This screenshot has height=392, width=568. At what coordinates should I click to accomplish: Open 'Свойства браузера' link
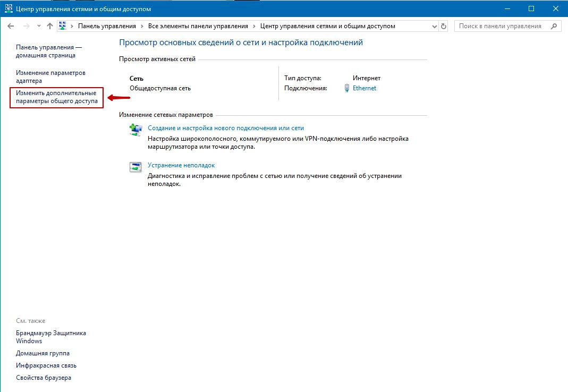tap(44, 378)
